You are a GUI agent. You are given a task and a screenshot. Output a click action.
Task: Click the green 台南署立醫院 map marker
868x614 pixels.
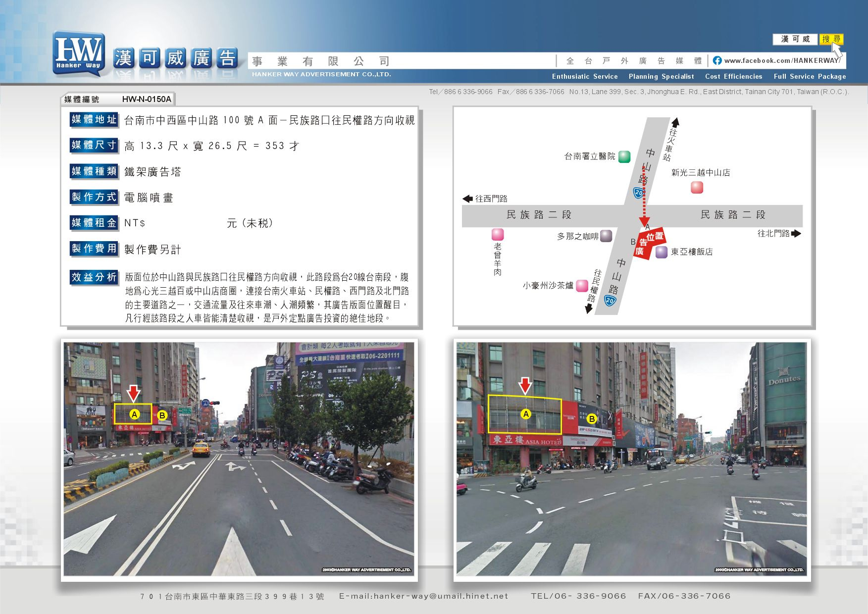[x=624, y=157]
